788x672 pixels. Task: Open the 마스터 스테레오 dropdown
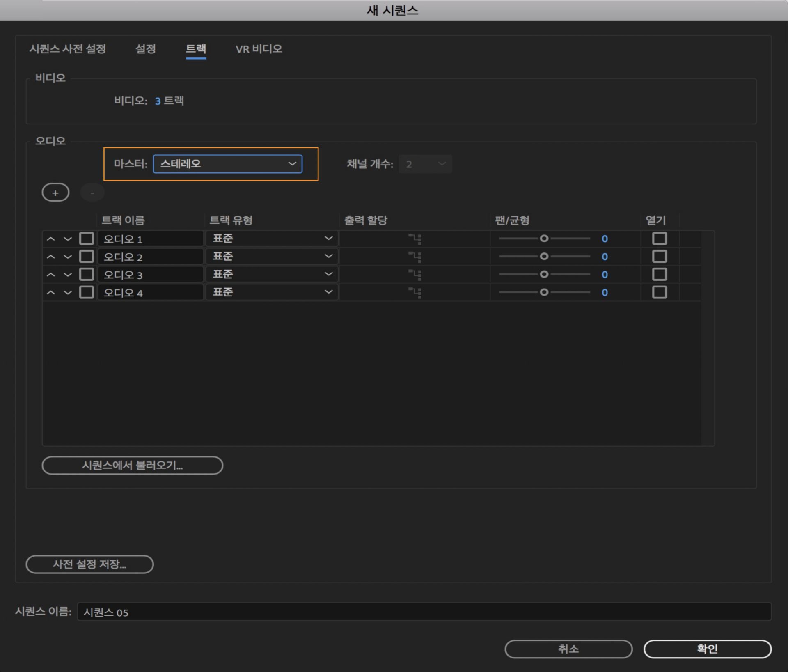(x=228, y=164)
